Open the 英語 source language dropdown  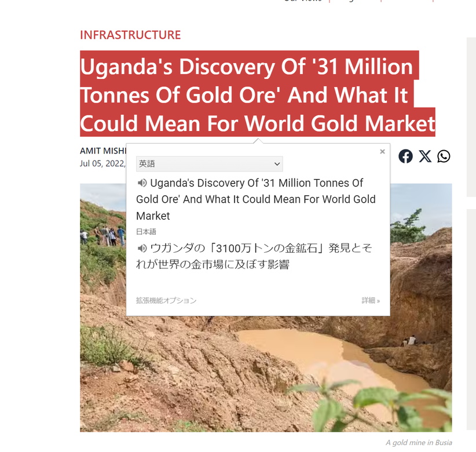point(210,164)
